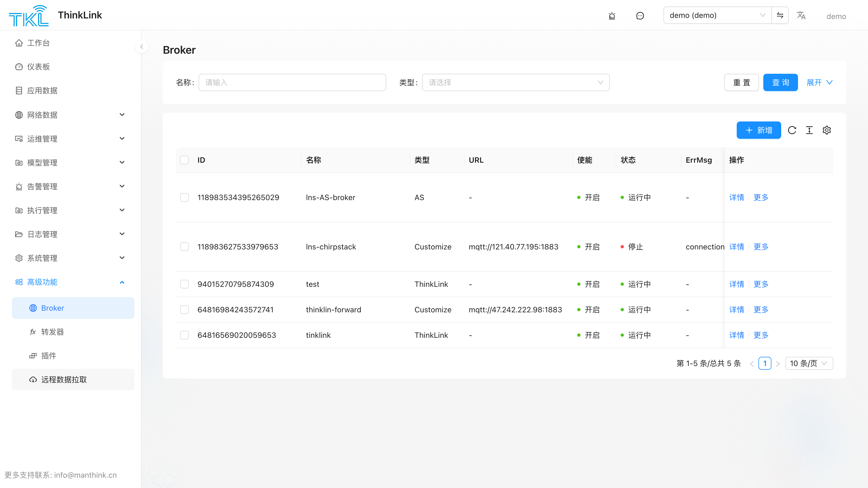Click the alarm icon beside 告警管理

(x=19, y=187)
